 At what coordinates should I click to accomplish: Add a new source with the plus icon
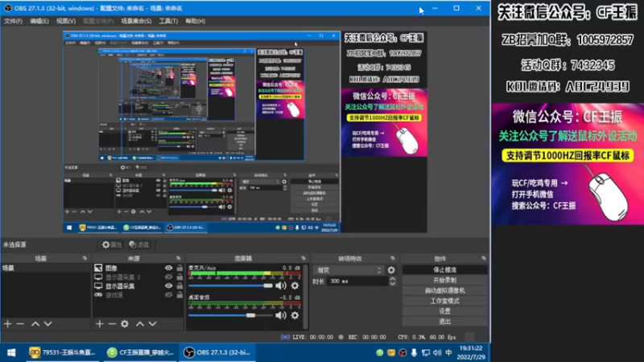click(99, 324)
